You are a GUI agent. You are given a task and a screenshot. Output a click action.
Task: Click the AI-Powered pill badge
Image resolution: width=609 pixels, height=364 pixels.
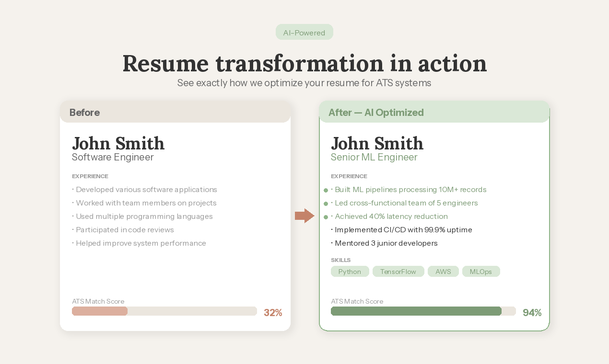tap(304, 32)
